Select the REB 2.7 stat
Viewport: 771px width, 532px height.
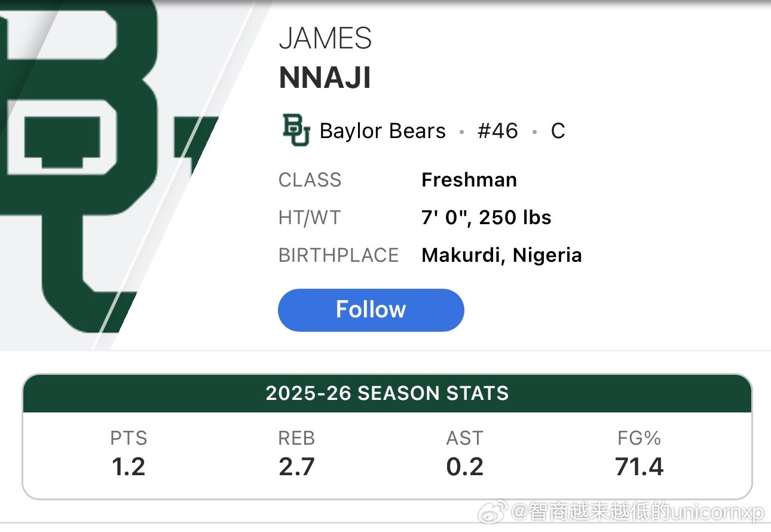(x=296, y=455)
